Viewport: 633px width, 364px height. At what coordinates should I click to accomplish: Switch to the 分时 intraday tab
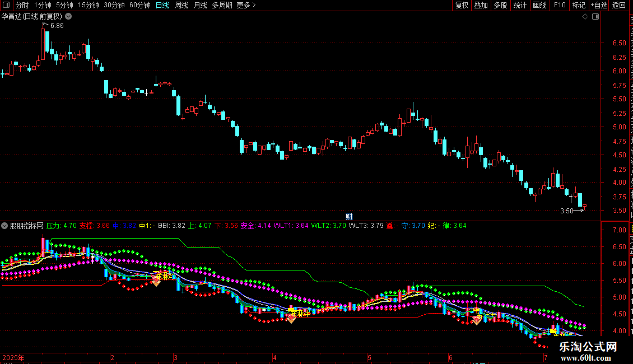tap(22, 5)
